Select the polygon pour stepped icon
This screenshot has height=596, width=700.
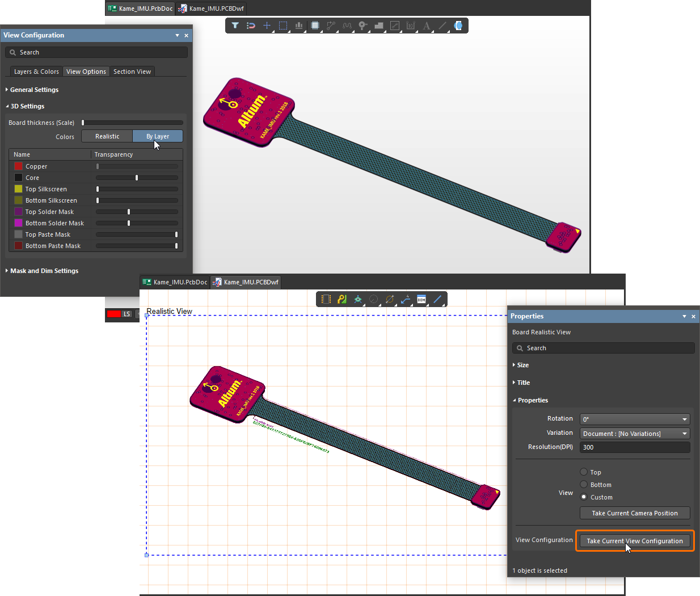coord(379,26)
